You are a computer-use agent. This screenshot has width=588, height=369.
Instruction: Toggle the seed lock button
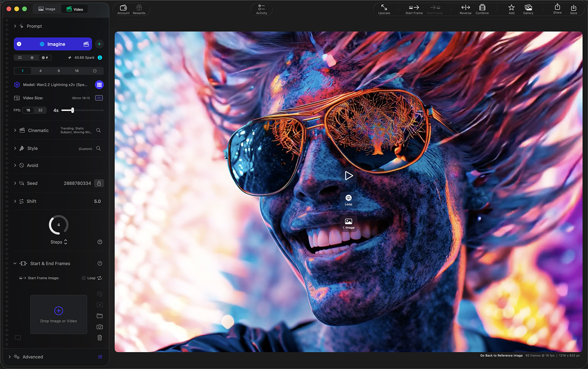click(99, 183)
